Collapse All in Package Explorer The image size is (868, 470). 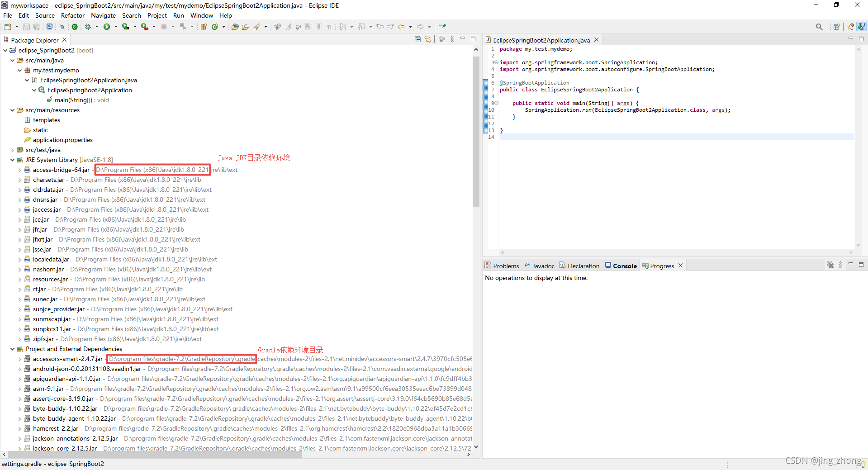point(417,39)
